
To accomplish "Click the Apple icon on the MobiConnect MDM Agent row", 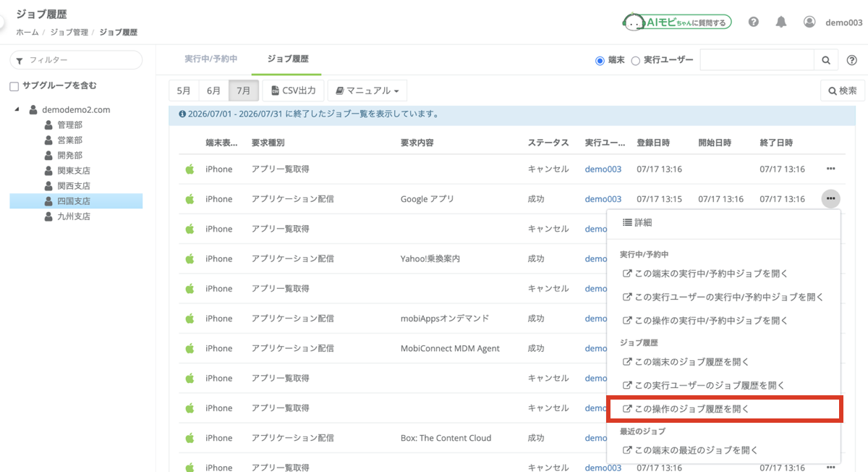I will [x=190, y=348].
